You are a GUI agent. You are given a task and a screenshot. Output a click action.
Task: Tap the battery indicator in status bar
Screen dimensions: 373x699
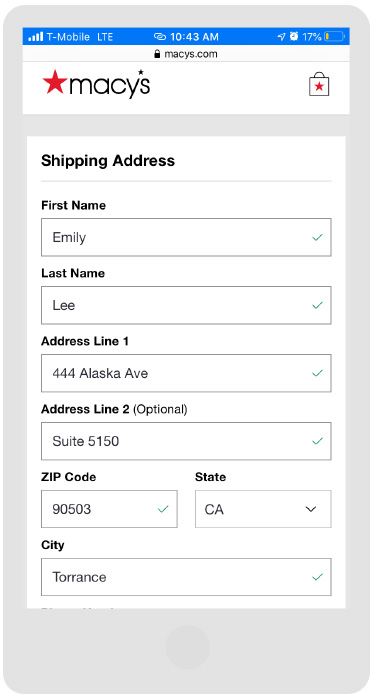tap(335, 37)
